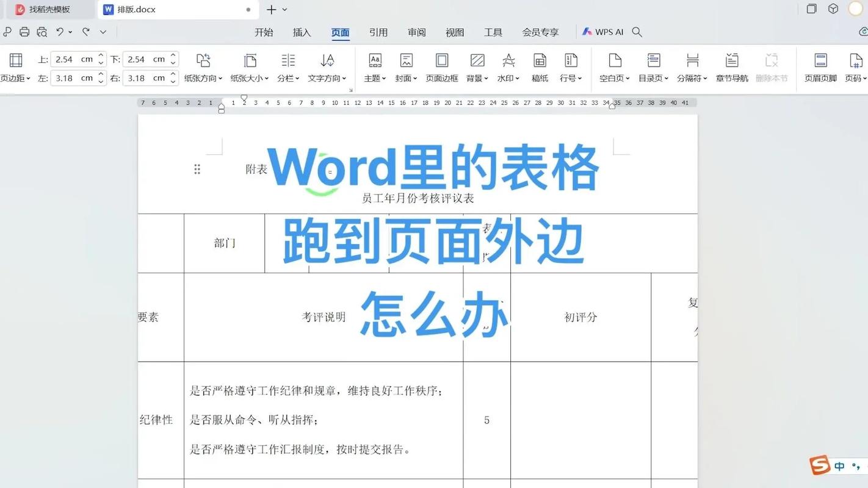Select the 排版.docx document tab

pos(178,9)
